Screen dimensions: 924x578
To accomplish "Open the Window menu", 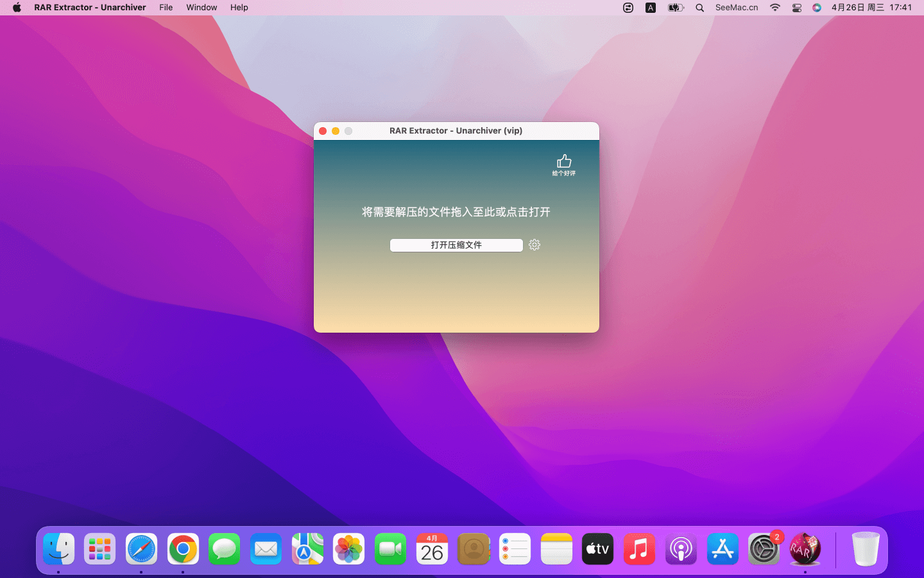I will tap(201, 8).
